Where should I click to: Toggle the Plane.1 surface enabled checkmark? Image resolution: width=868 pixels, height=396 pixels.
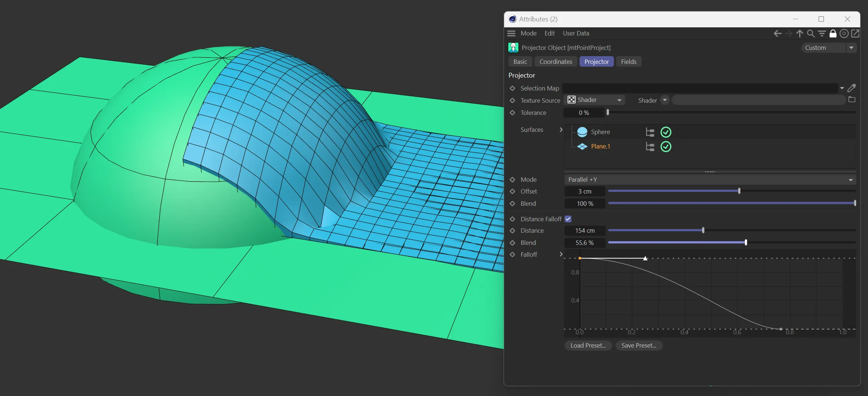point(666,147)
